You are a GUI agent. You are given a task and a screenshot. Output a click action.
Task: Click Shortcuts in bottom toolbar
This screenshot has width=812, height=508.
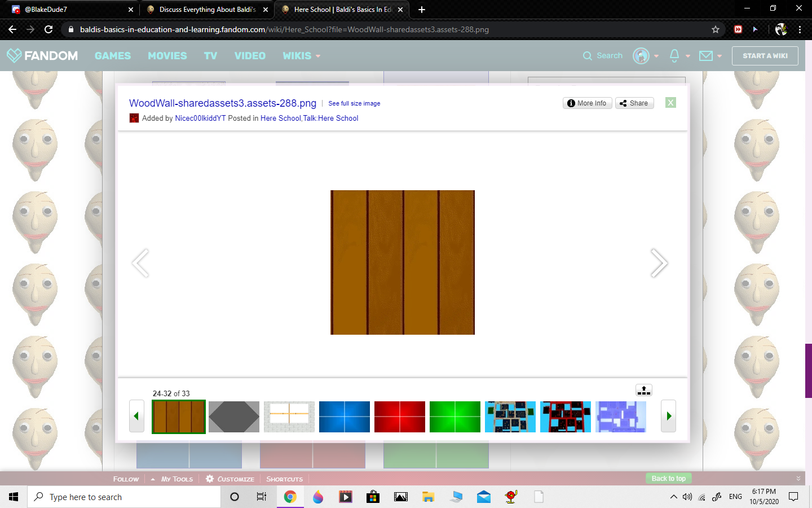pyautogui.click(x=284, y=479)
